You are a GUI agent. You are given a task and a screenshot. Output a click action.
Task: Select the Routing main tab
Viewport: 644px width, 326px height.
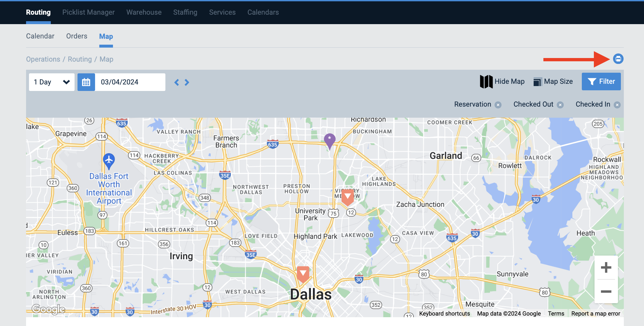pyautogui.click(x=38, y=12)
